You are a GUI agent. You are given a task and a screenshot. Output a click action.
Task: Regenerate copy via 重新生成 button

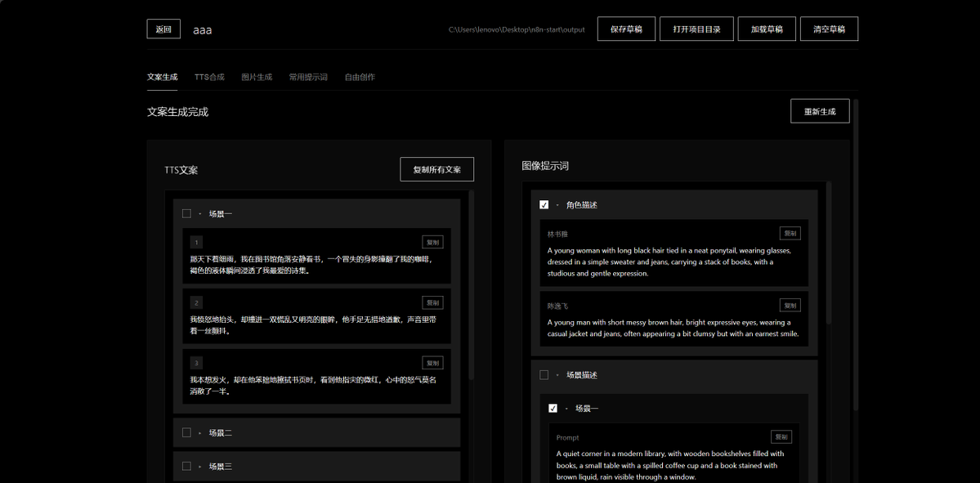[x=820, y=111]
